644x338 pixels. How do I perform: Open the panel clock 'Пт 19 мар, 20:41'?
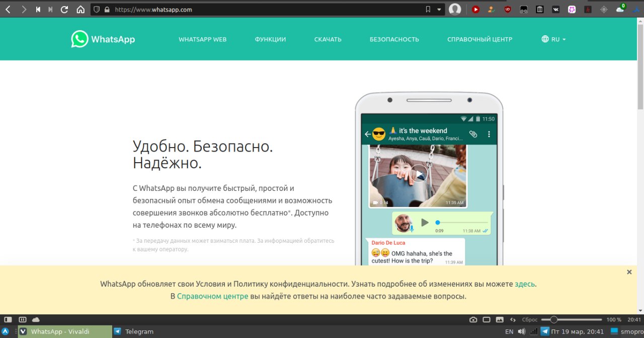point(578,331)
